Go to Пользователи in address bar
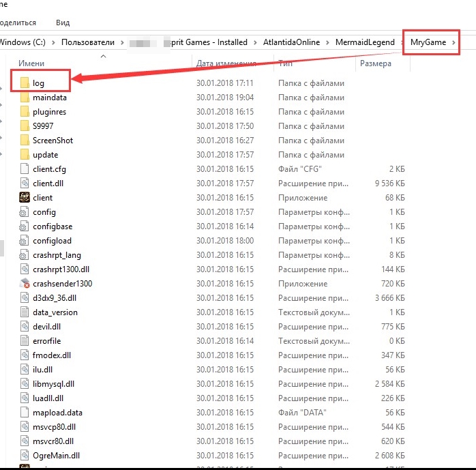Viewport: 476px width, 470px height. [x=89, y=42]
